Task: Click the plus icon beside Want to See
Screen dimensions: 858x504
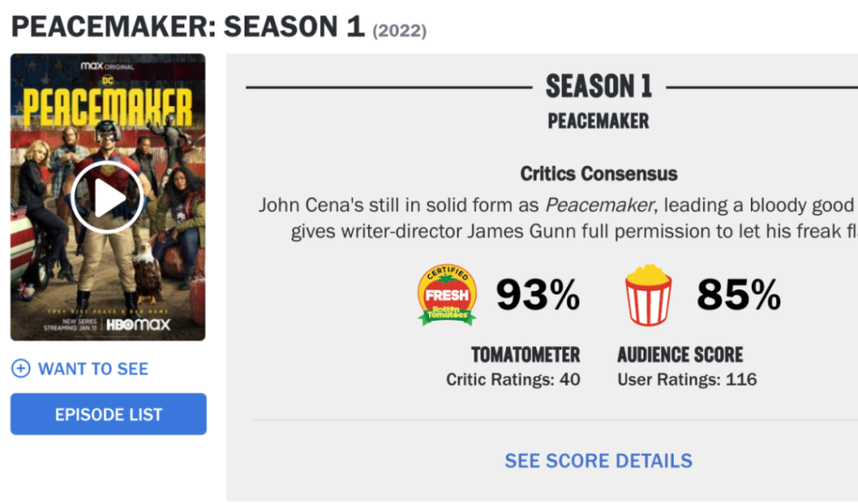Action: pyautogui.click(x=21, y=368)
